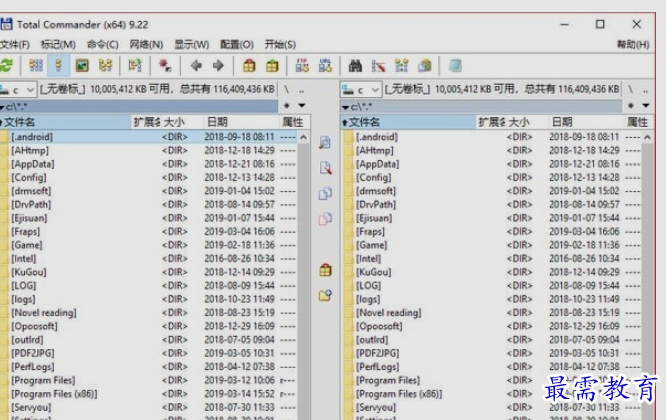Create new folder via middle bar icon

coord(325,296)
